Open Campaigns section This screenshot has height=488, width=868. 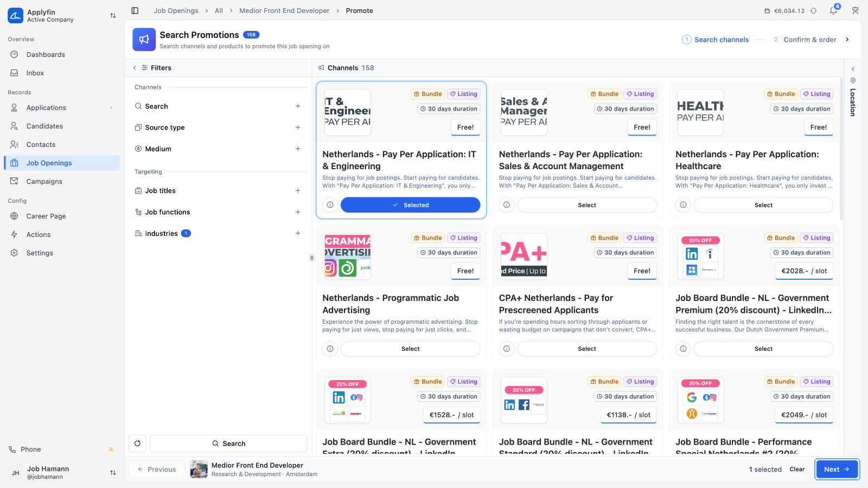click(62, 182)
